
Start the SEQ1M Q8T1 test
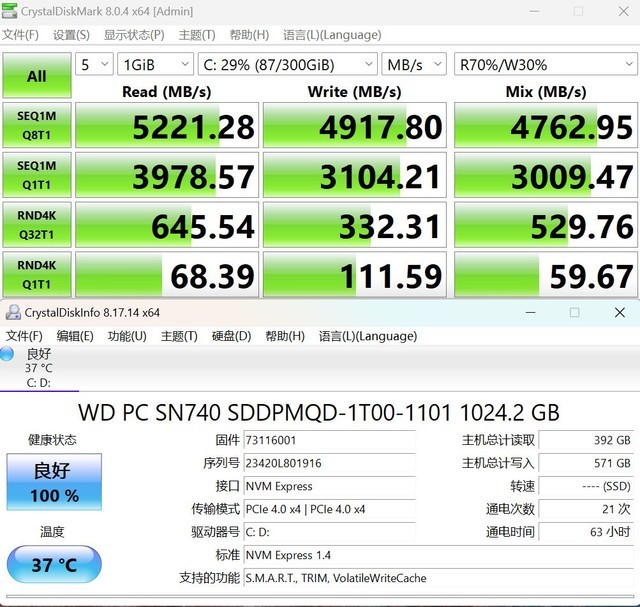click(37, 125)
